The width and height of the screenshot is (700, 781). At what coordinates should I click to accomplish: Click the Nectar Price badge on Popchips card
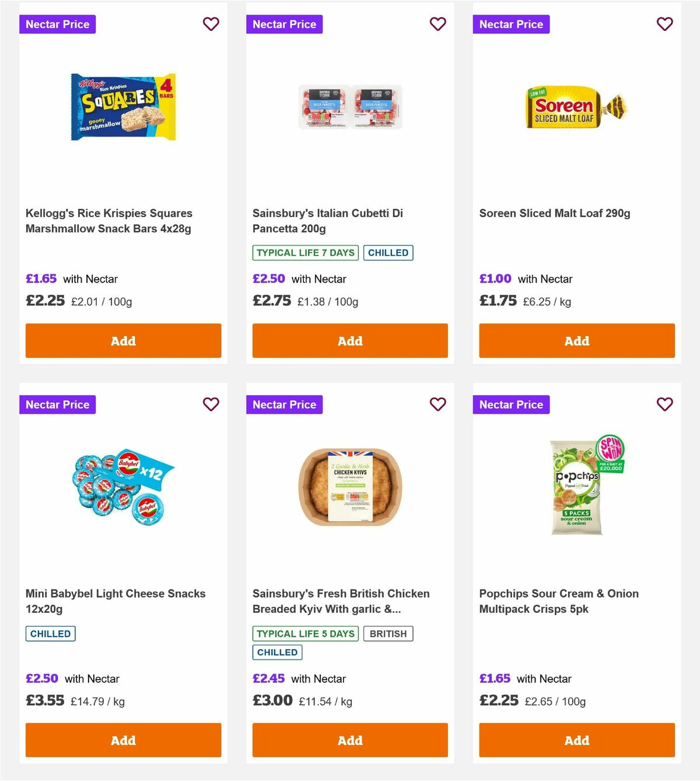(511, 404)
